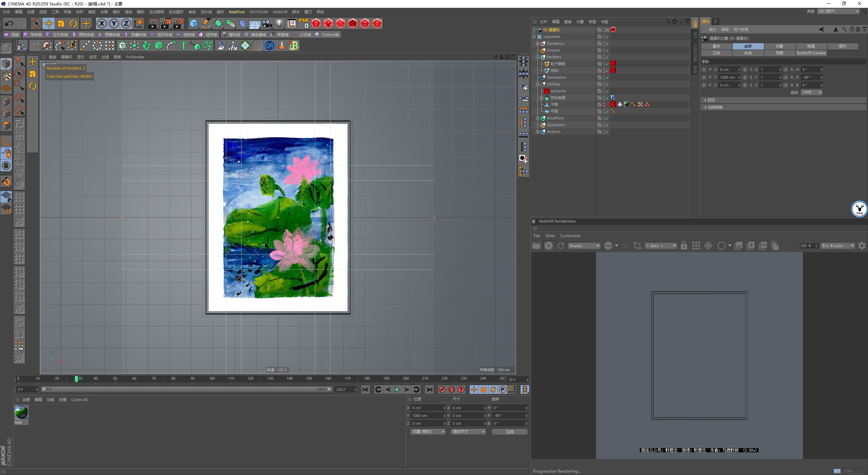
Task: Click frame 100 on the timeline ruler
Action: click(x=212, y=379)
